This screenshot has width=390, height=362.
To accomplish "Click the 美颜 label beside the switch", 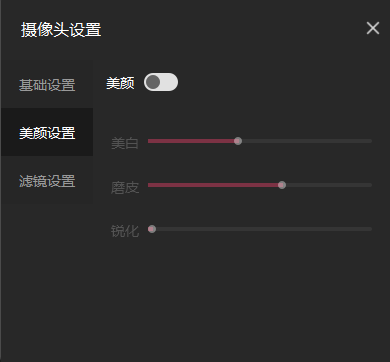I will (120, 83).
